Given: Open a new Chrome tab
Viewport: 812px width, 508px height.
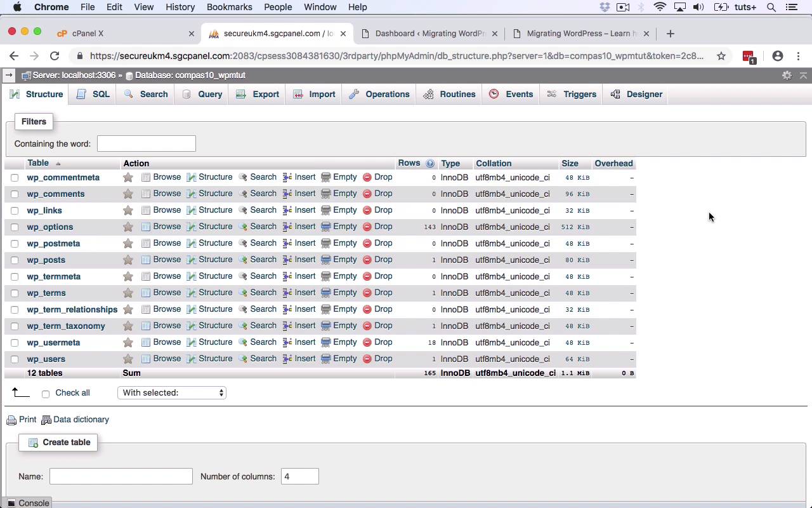Looking at the screenshot, I should pyautogui.click(x=671, y=34).
